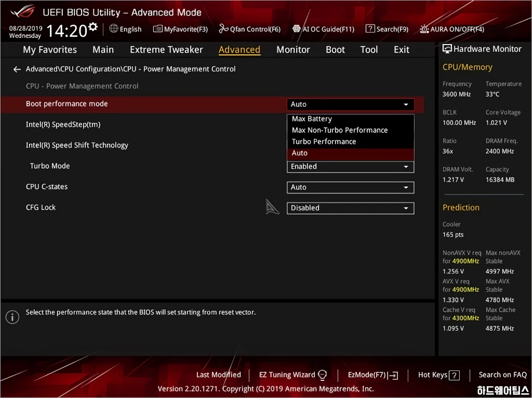Click the AURA ON/OFF light icon
The image size is (532, 398).
(x=424, y=29)
